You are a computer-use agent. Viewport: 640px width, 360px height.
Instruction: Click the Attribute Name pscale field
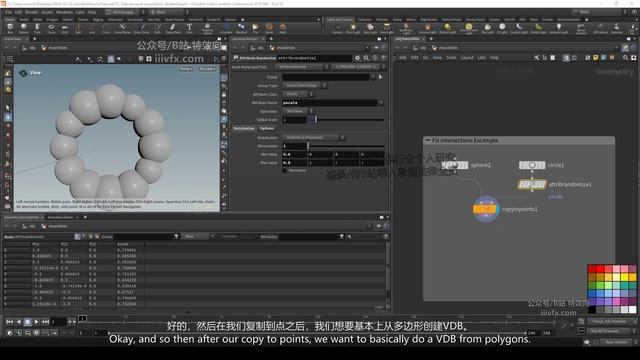pos(330,103)
